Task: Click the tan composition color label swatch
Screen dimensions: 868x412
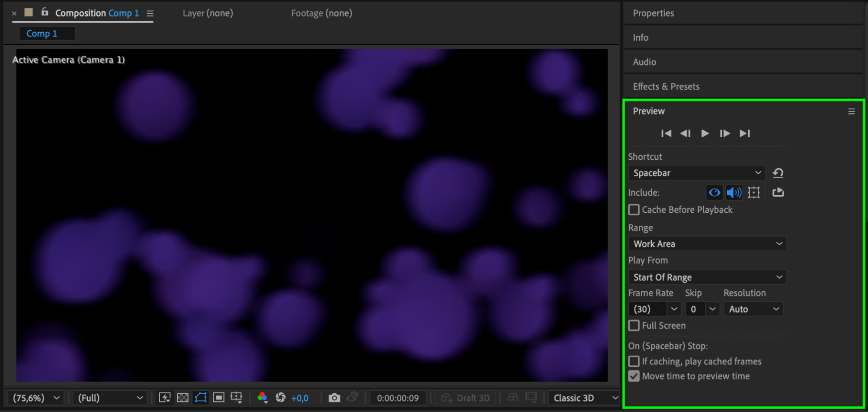Action: pos(29,13)
